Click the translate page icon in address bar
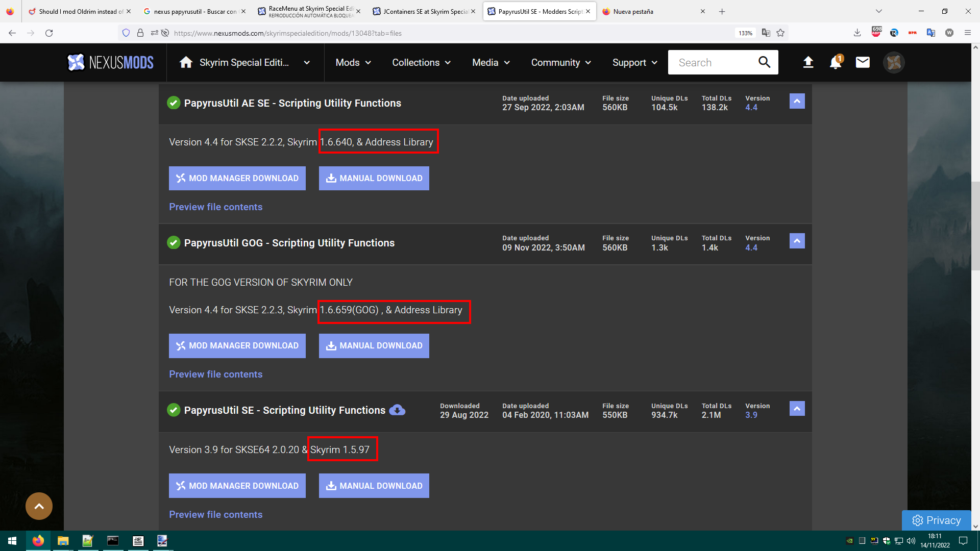The height and width of the screenshot is (551, 980). click(766, 33)
